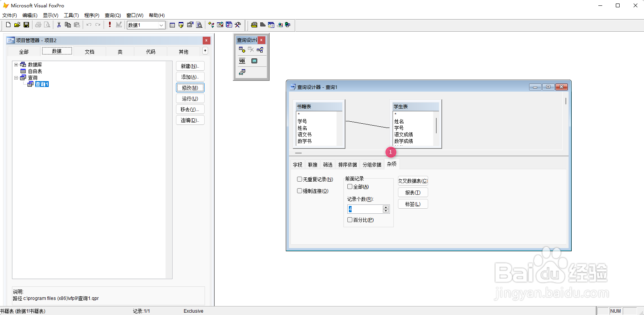Select the 分组依据 tab in Query Designer
The height and width of the screenshot is (315, 644).
[x=372, y=165]
